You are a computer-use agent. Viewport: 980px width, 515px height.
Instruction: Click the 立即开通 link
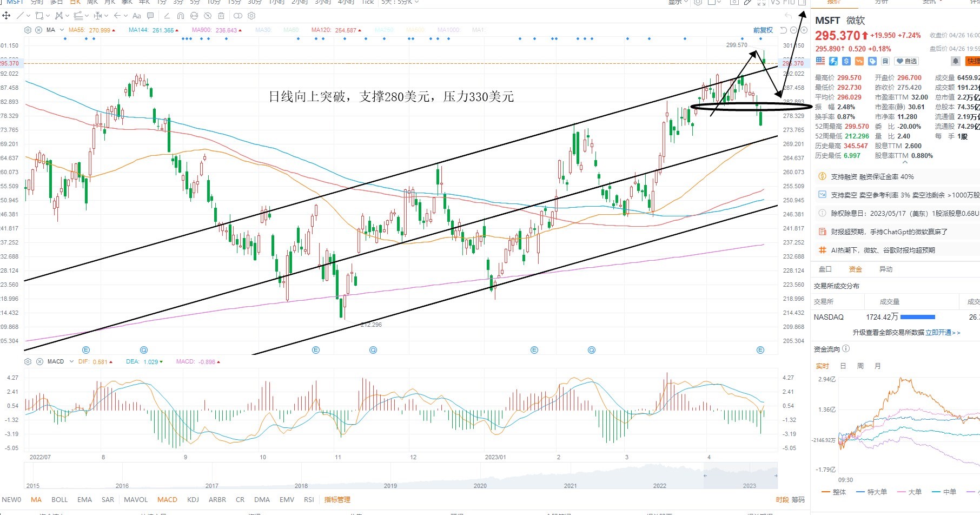(938, 333)
